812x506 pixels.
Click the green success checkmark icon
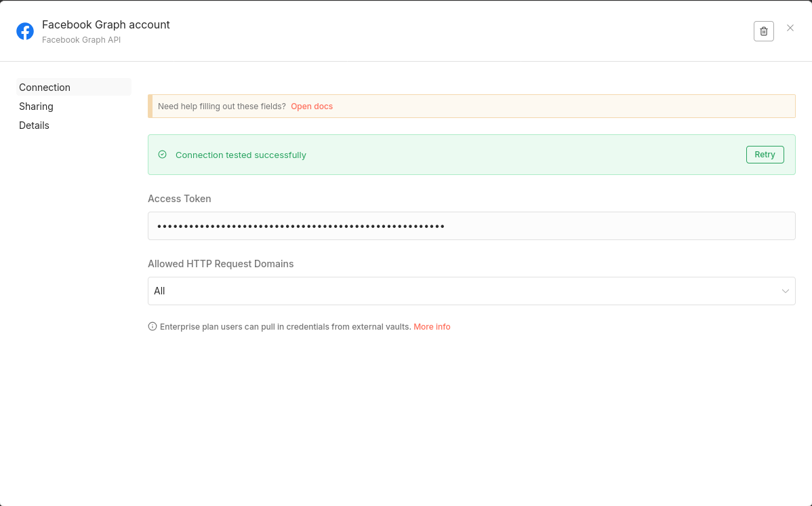(162, 155)
